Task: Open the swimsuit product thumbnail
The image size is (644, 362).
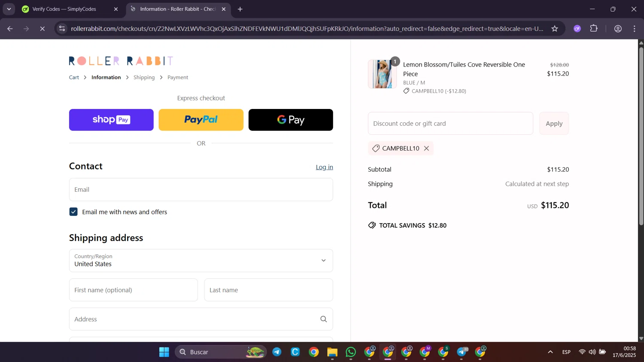Action: (382, 74)
